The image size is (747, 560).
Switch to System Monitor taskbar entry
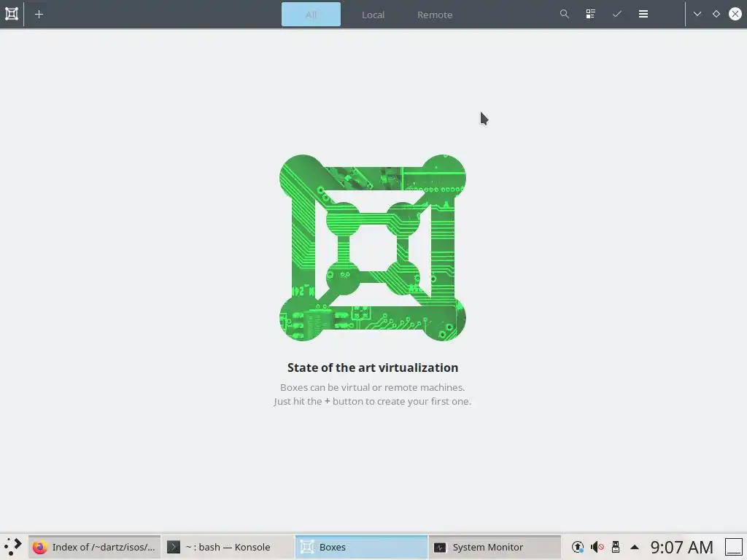tap(495, 547)
